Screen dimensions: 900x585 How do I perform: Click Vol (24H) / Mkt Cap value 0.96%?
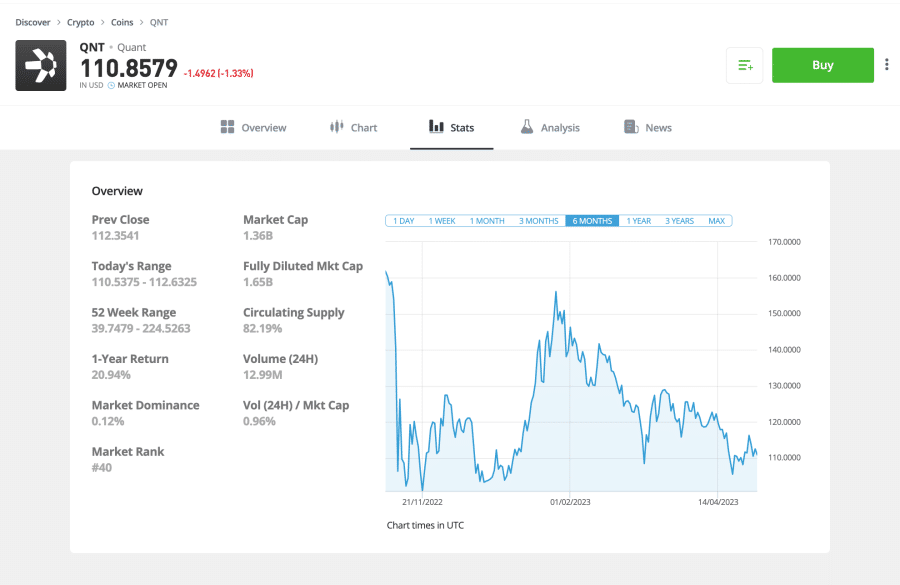259,422
